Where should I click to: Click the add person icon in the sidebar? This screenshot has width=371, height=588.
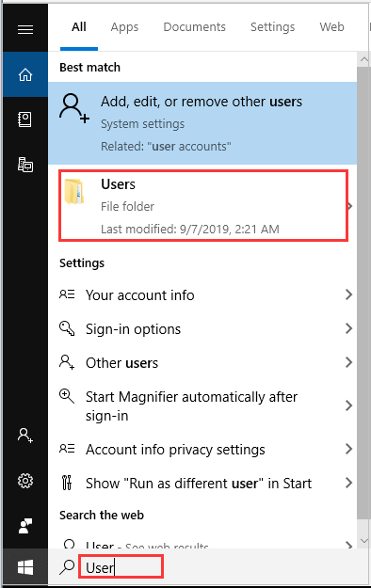[x=25, y=436]
